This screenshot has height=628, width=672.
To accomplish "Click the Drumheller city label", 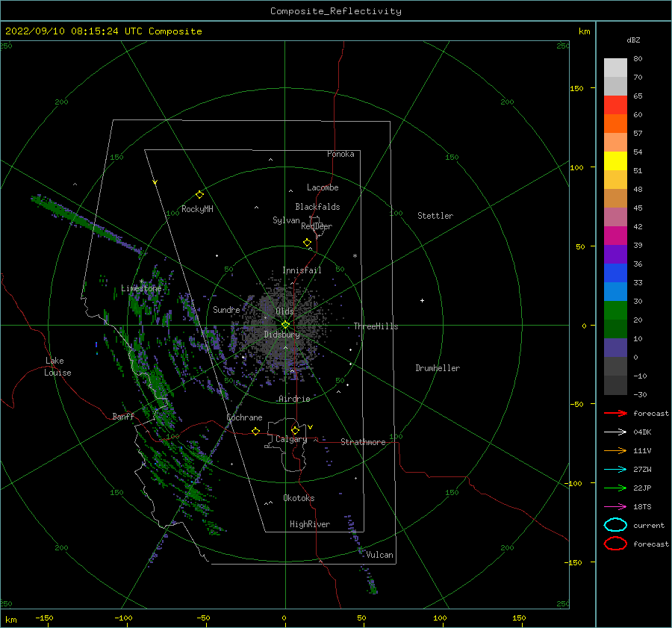I will point(438,368).
